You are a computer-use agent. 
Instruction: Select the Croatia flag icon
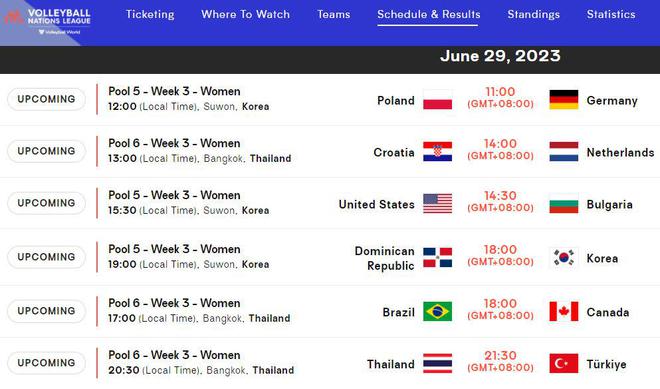[437, 152]
